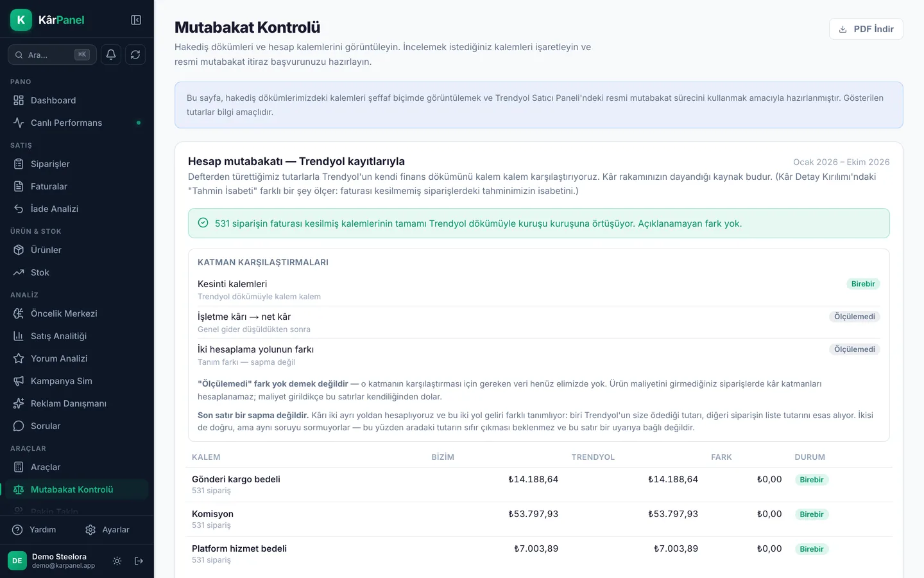The height and width of the screenshot is (578, 924).
Task: Click the DE user avatar
Action: 17,561
